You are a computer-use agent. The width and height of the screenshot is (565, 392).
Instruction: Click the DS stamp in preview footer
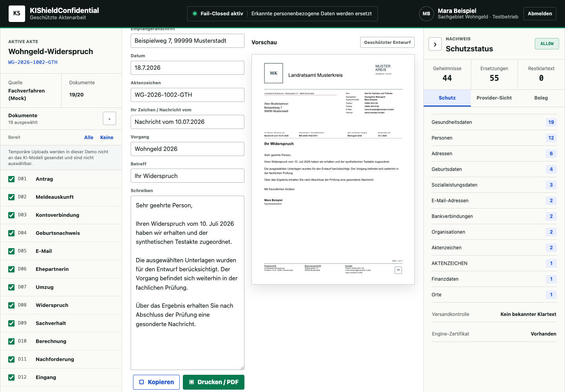(x=398, y=270)
